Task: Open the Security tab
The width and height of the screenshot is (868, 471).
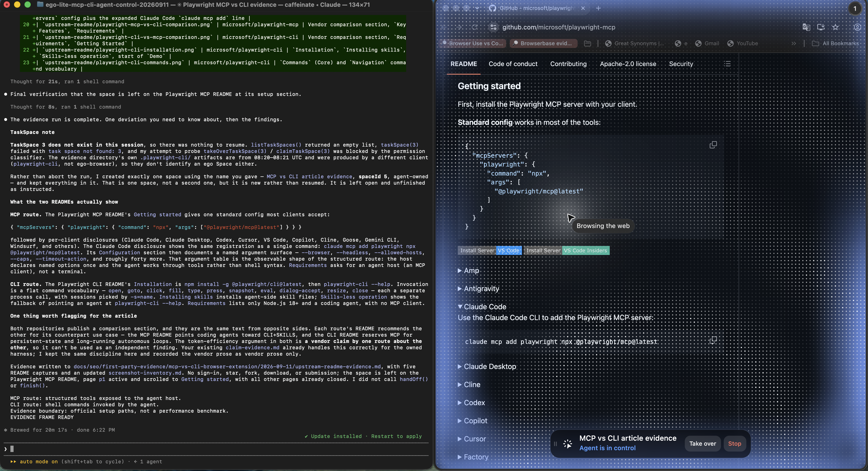Action: [681, 64]
